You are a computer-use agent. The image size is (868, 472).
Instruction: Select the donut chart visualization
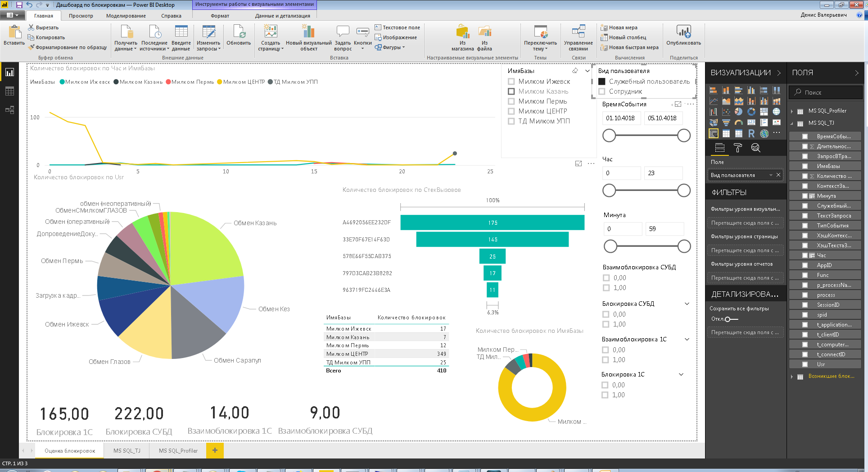[x=751, y=112]
